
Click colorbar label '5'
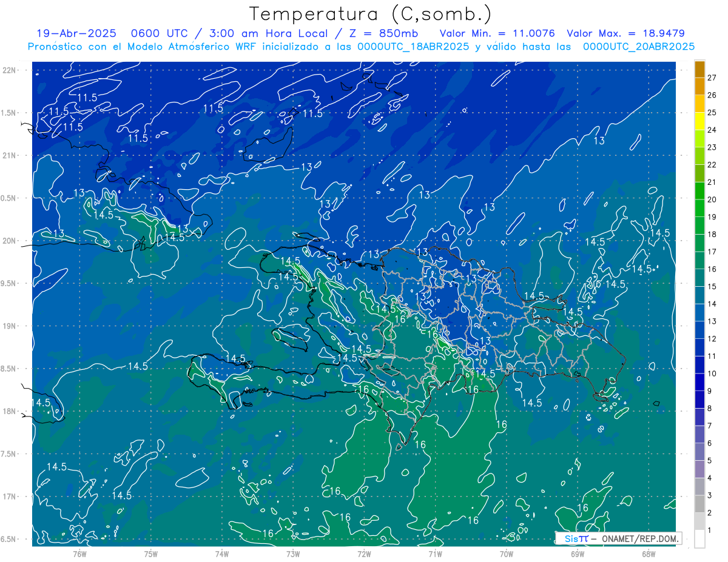point(709,461)
